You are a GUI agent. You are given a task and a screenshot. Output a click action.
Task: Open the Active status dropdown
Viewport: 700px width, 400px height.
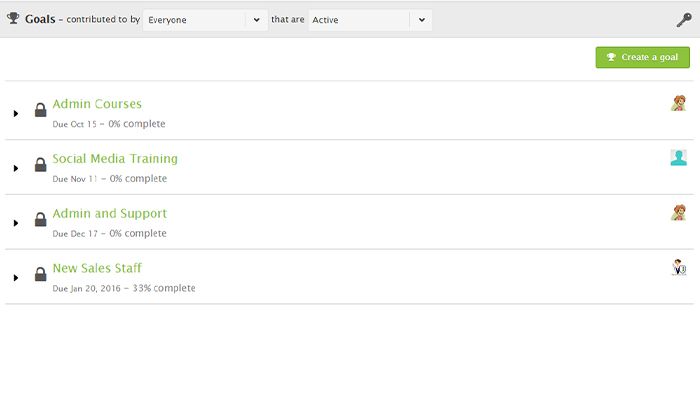tap(370, 20)
